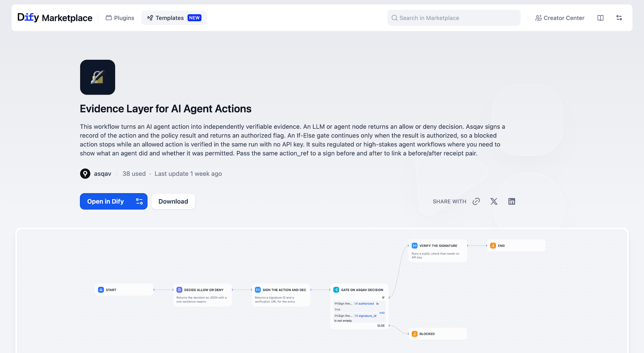Open the documentation book icon

point(600,18)
